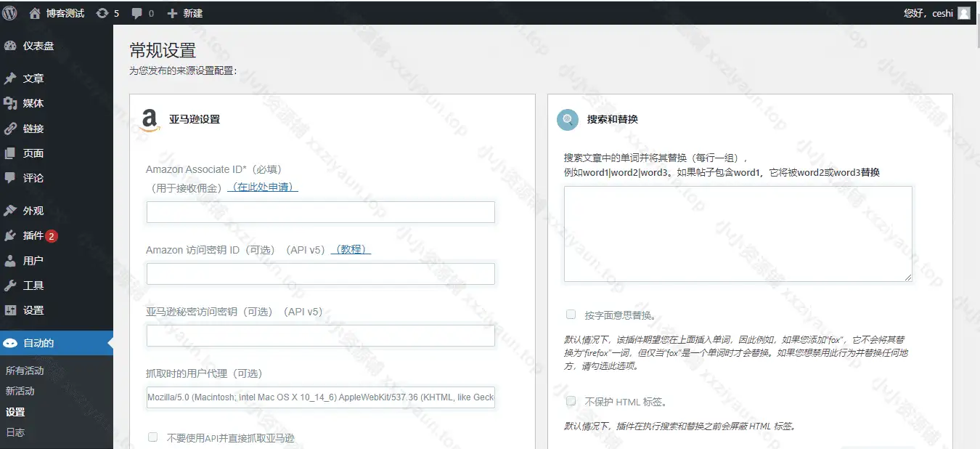Screen dimensions: 980x449
Task: Open the updates icon showing 5
Action: coord(102,13)
